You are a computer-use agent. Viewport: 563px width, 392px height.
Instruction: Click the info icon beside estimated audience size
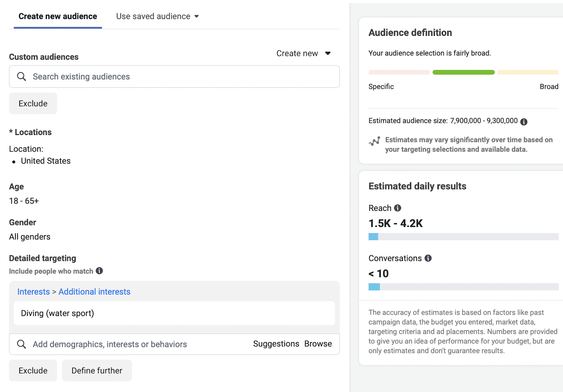[x=524, y=121]
